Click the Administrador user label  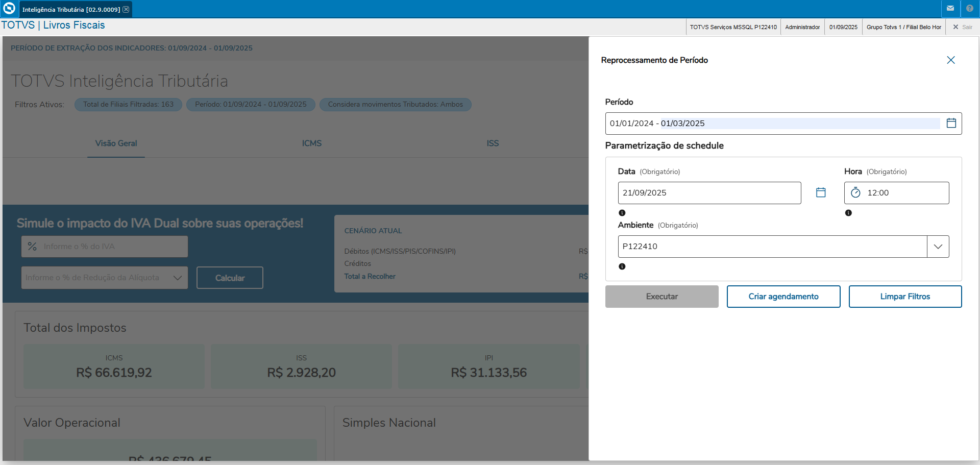tap(803, 27)
